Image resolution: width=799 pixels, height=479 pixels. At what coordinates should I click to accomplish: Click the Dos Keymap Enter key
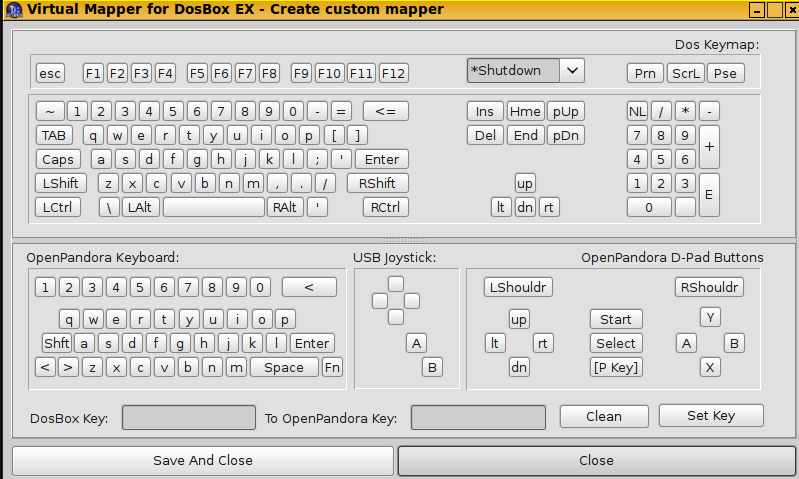click(x=382, y=159)
